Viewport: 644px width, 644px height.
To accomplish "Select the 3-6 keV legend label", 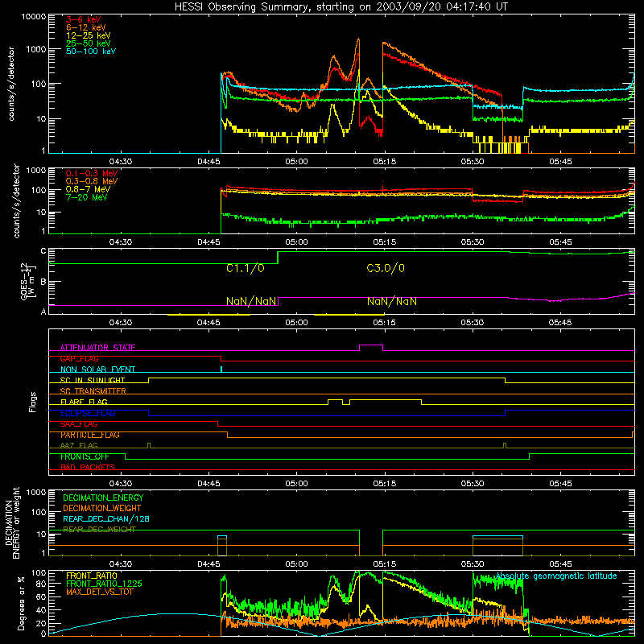I will [x=84, y=19].
